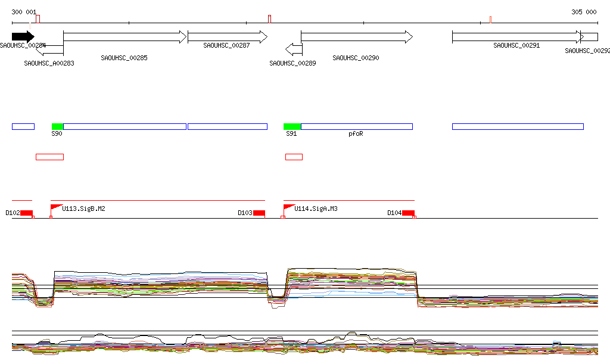Click the D104 text label

click(394, 213)
